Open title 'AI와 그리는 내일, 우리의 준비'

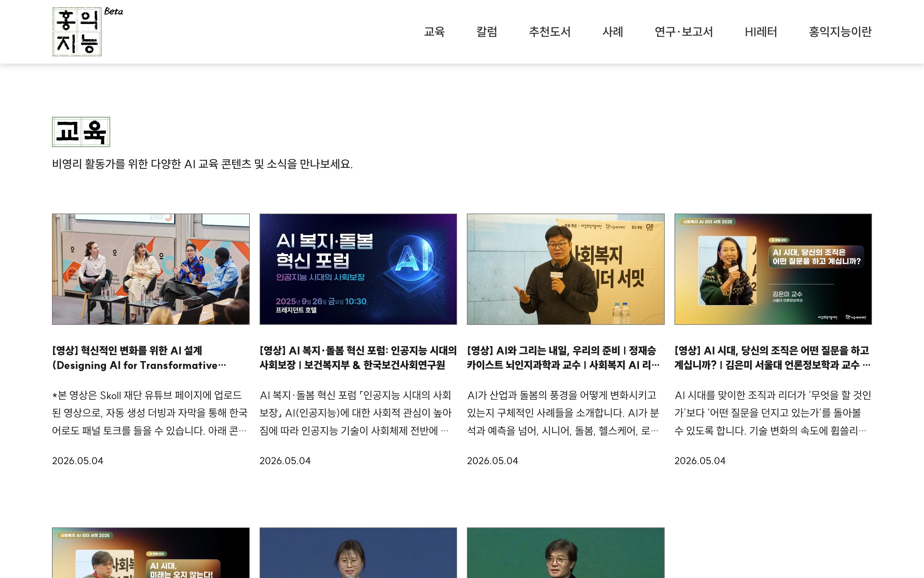pos(563,358)
